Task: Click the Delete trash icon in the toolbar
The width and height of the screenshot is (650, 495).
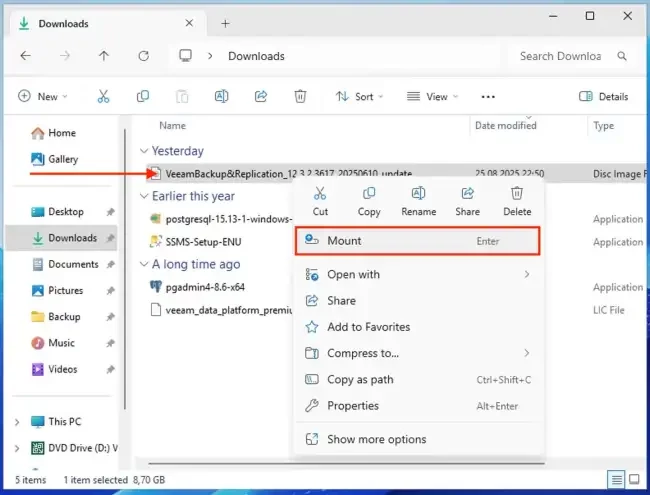Action: pos(300,97)
